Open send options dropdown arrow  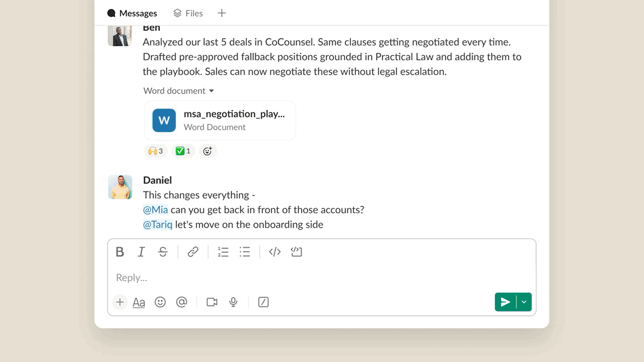point(524,302)
